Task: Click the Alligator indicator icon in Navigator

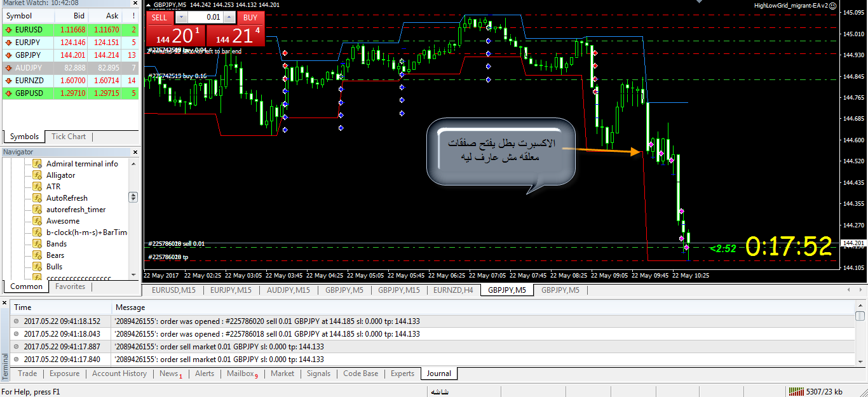Action: pos(37,175)
